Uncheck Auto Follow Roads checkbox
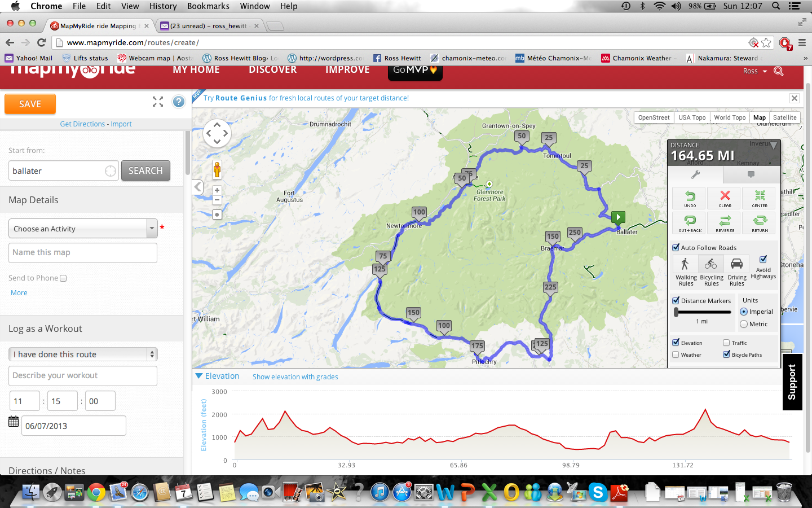Viewport: 812px width, 508px height. click(x=676, y=247)
